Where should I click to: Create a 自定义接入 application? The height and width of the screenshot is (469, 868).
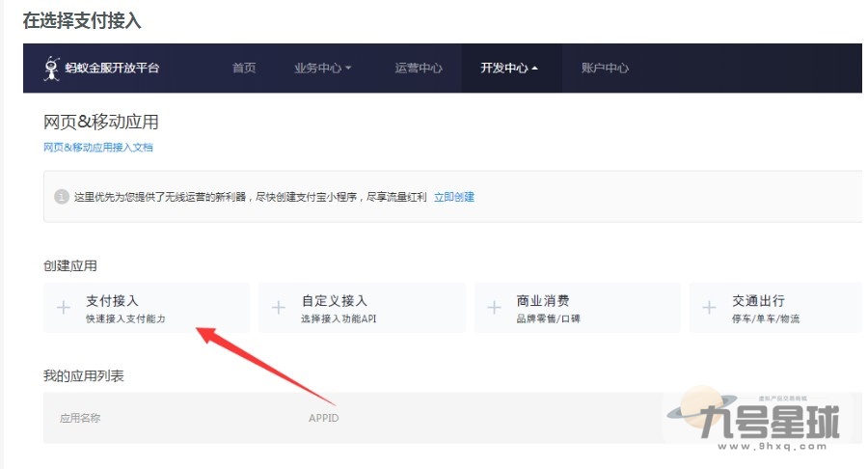point(362,308)
